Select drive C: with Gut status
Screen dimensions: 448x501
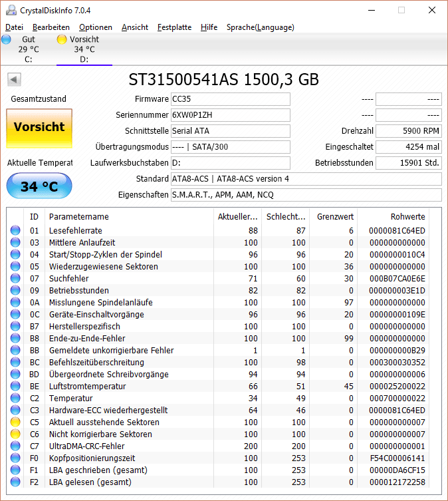pos(28,49)
